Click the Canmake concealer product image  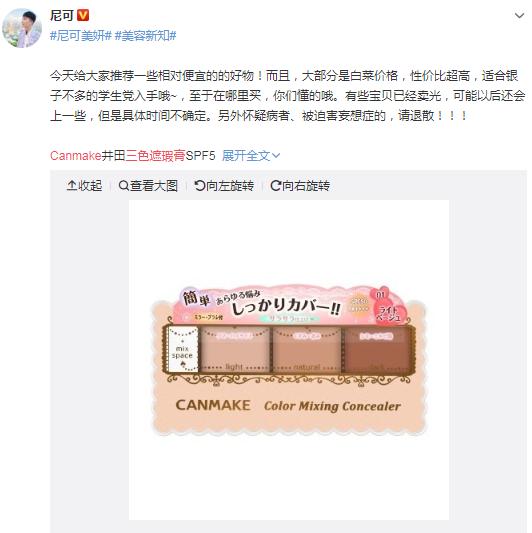point(289,360)
